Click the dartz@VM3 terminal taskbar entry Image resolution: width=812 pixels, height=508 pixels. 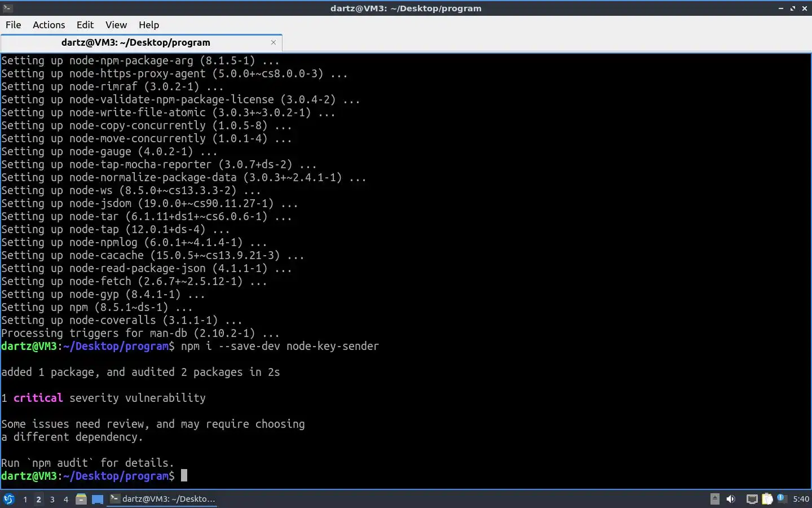[x=162, y=499]
